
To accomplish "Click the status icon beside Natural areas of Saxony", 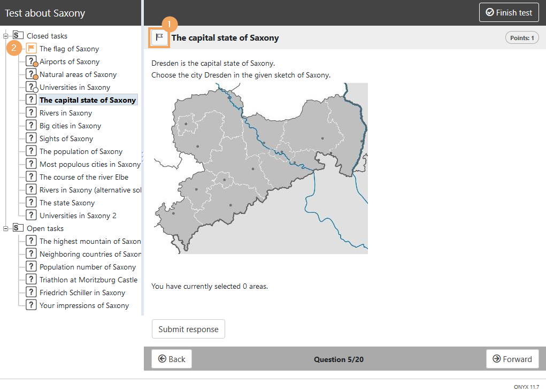I will click(x=31, y=74).
